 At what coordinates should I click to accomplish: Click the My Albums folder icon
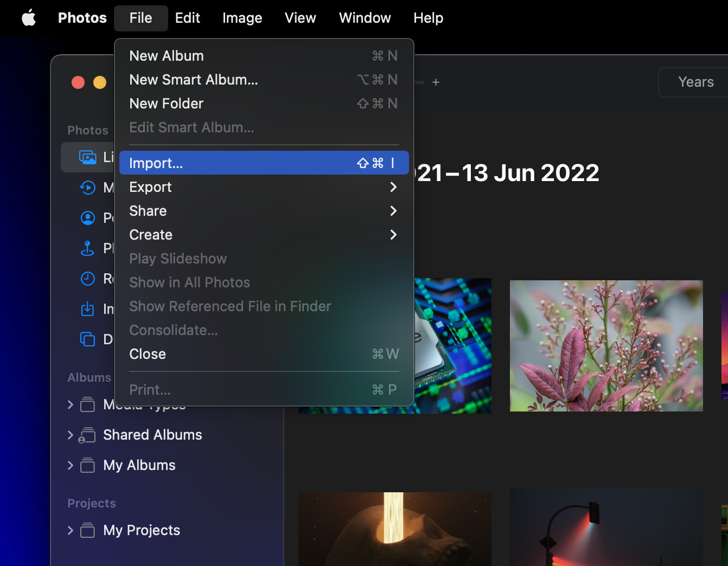click(87, 465)
